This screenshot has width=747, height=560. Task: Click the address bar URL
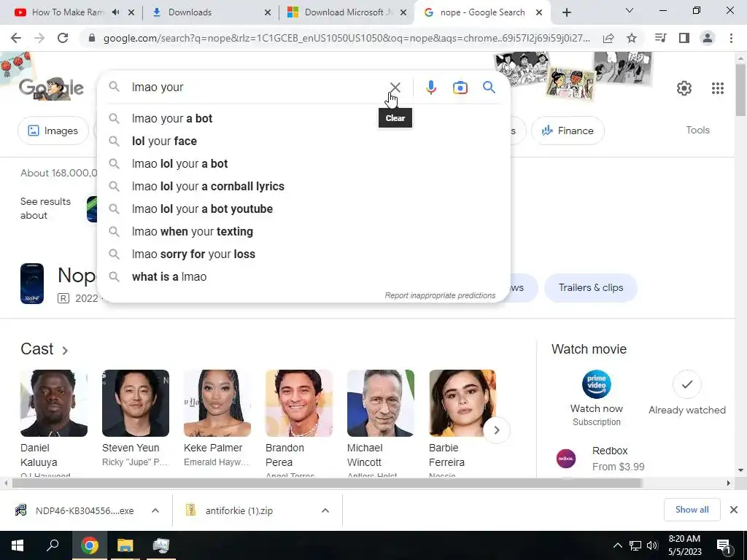click(x=347, y=38)
